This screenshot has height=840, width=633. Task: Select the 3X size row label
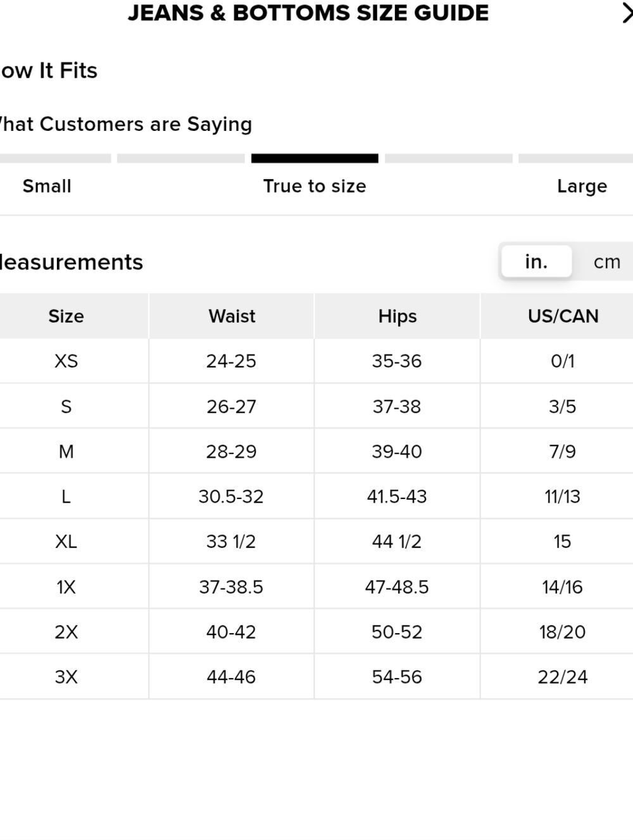66,677
